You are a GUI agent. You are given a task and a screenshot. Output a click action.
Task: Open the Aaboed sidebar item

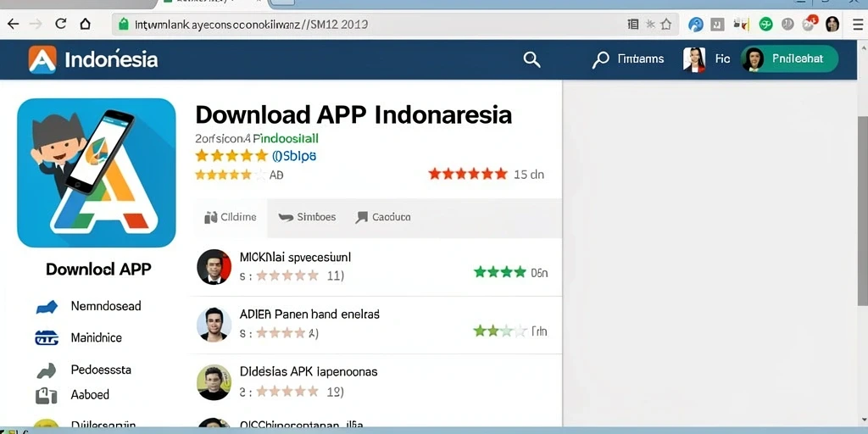tap(90, 395)
